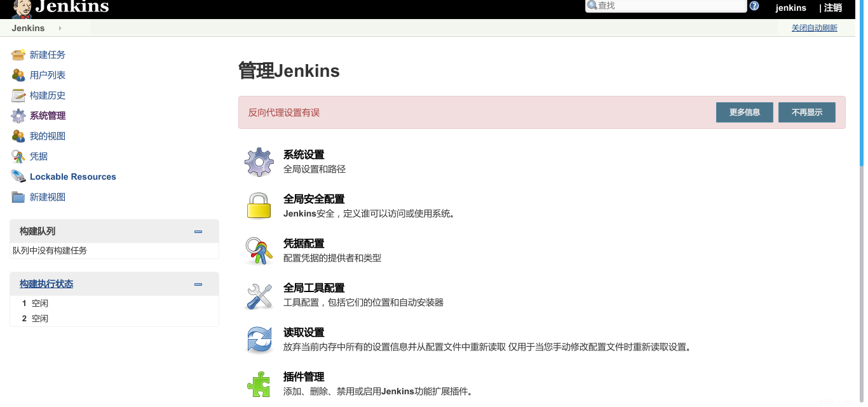The width and height of the screenshot is (868, 407).
Task: Open 系统设置 via the gear icon
Action: tap(259, 161)
